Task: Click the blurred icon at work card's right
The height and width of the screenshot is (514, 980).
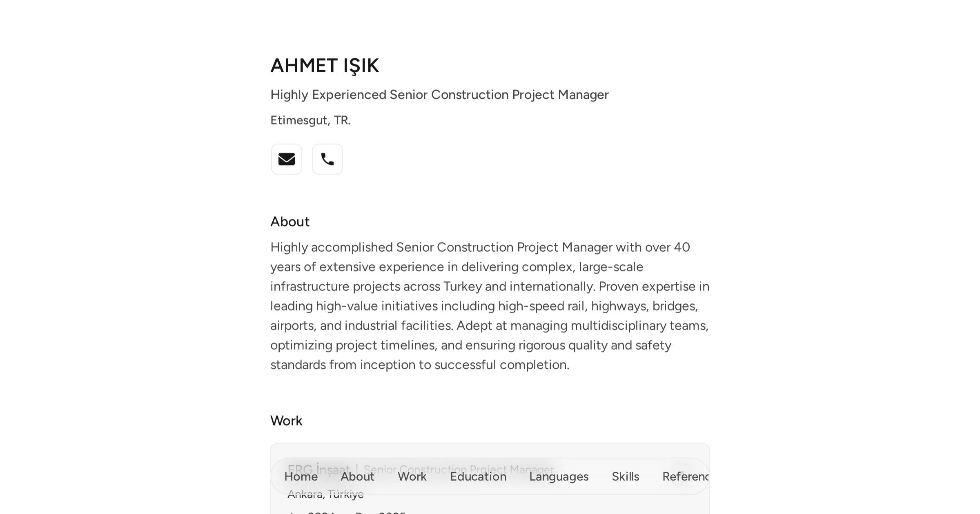Action: click(x=682, y=473)
